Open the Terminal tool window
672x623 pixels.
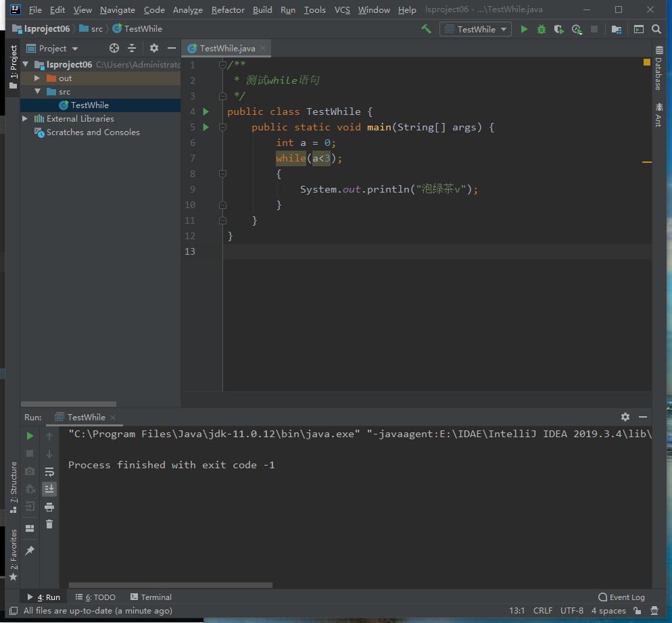tap(151, 597)
